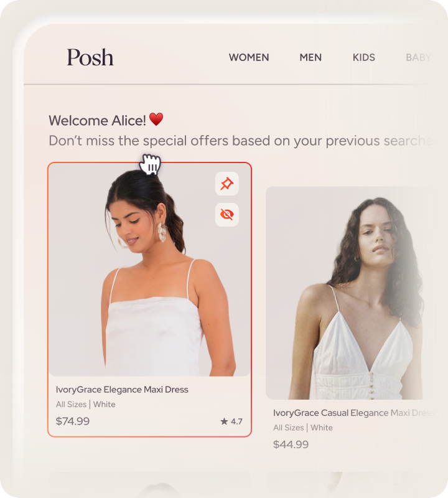Click the $44.99 price

click(291, 444)
